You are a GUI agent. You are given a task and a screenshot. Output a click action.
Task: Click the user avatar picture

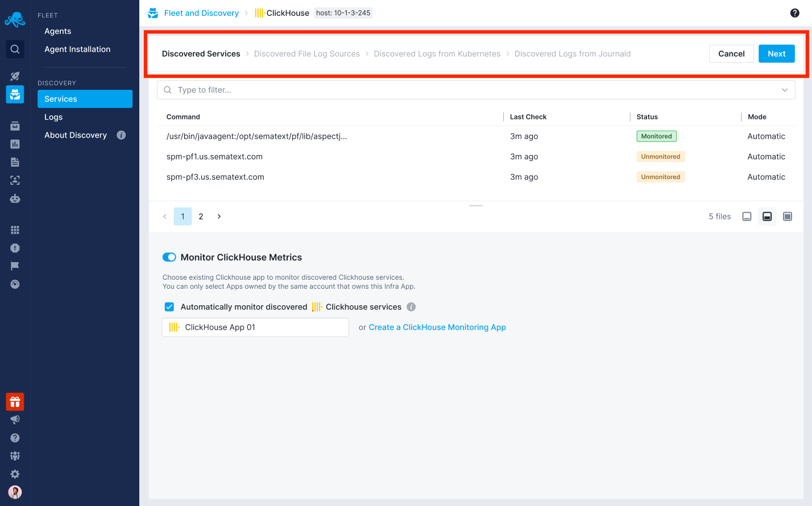(15, 492)
